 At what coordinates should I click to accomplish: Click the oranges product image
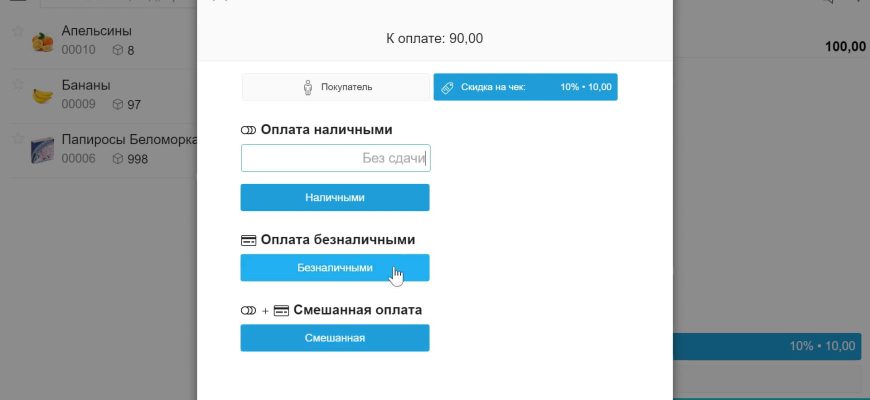43,42
